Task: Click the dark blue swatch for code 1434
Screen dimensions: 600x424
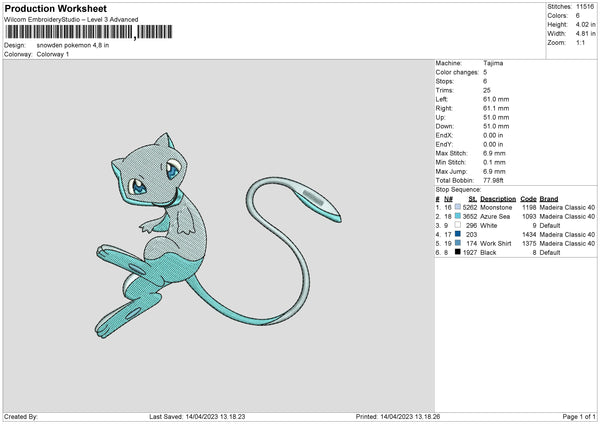Action: (458, 234)
